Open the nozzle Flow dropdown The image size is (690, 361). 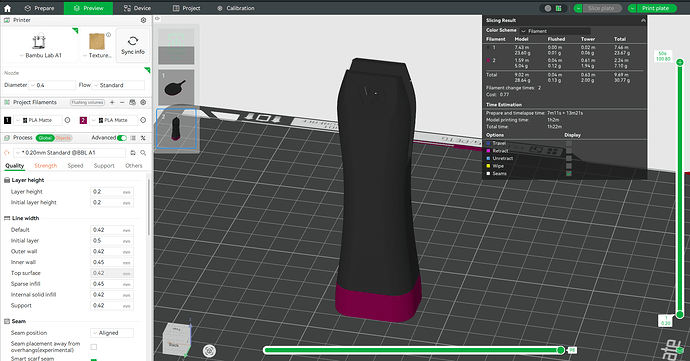pos(118,85)
